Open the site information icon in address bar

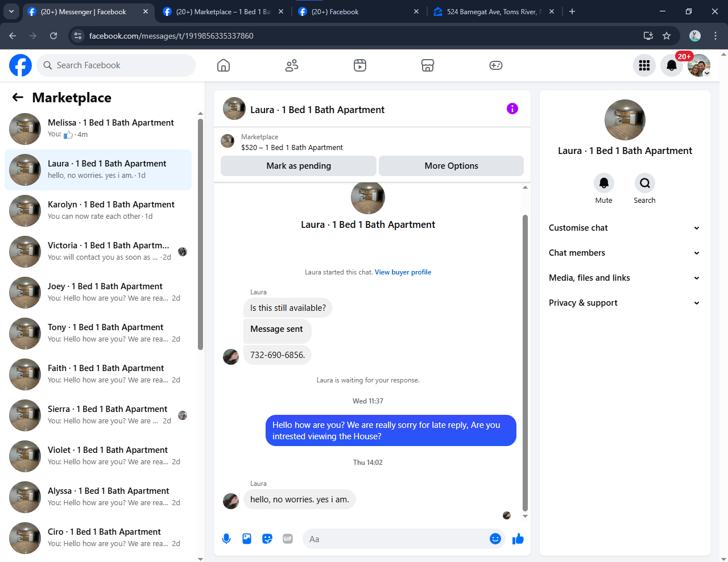(x=78, y=36)
